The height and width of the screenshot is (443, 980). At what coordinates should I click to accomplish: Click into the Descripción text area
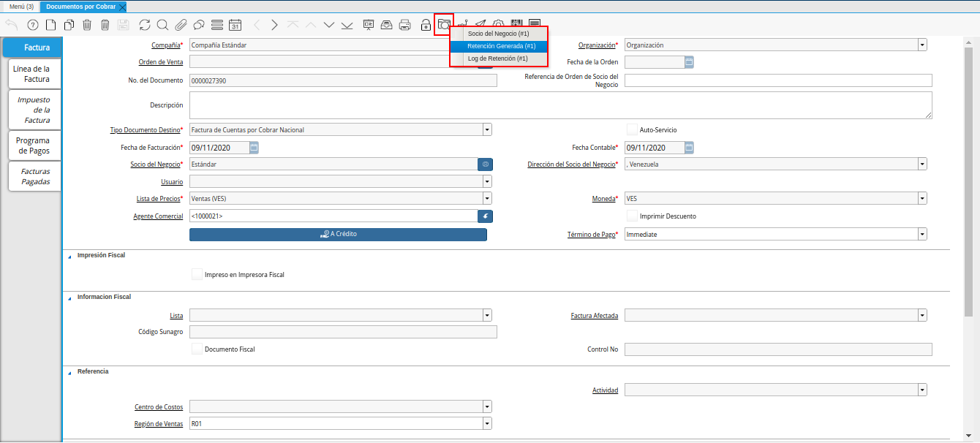click(x=560, y=105)
